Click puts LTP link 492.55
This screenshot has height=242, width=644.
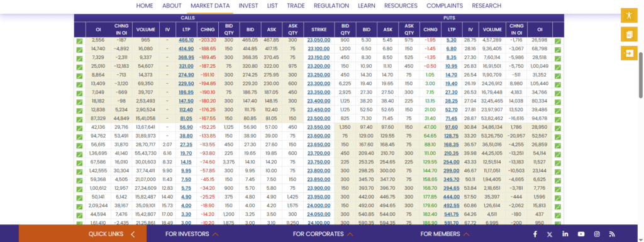click(x=451, y=206)
